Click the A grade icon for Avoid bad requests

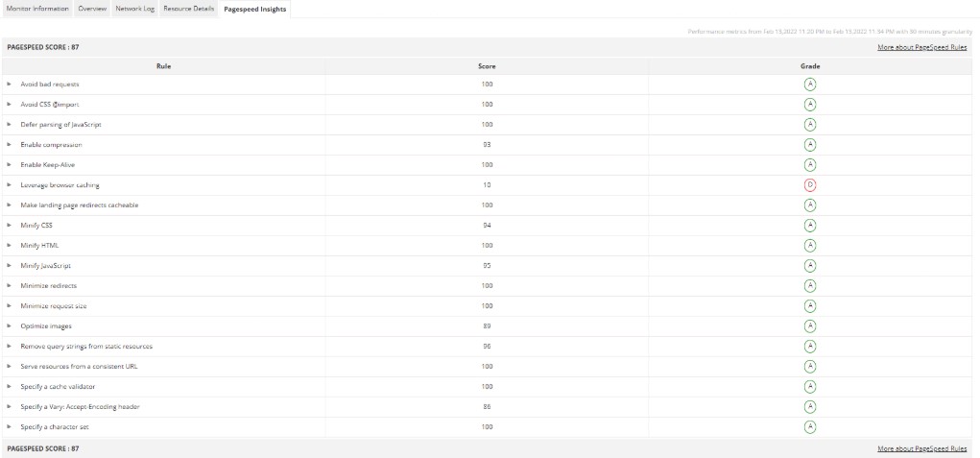coord(809,84)
